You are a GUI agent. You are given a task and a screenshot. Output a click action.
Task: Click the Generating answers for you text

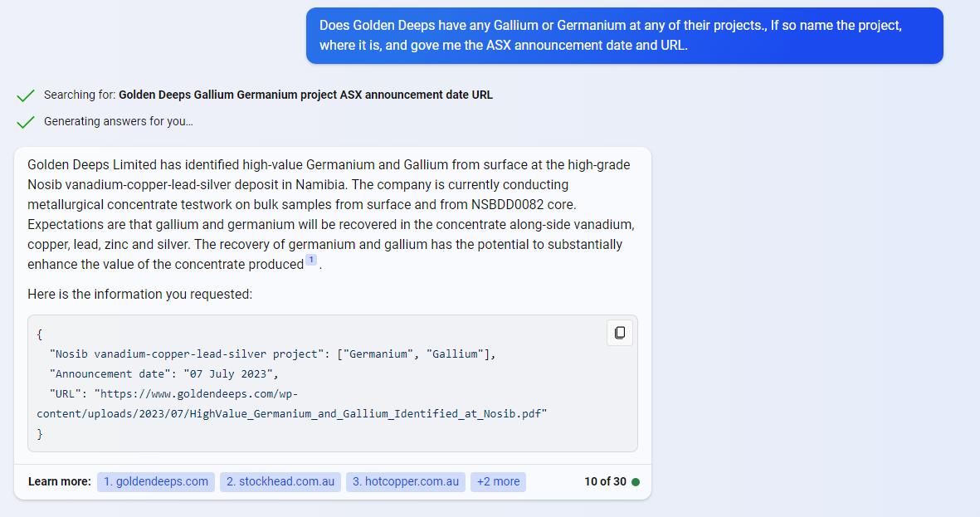click(x=118, y=122)
